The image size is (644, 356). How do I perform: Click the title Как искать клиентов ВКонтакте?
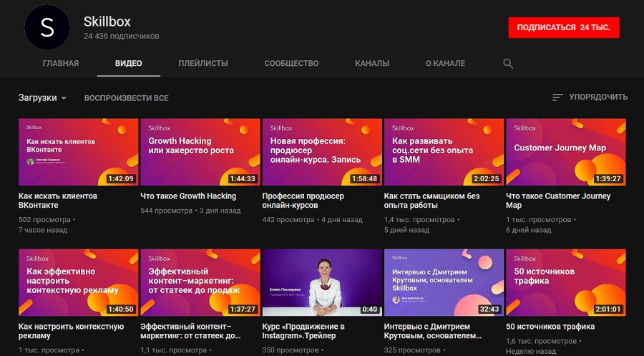click(x=58, y=201)
